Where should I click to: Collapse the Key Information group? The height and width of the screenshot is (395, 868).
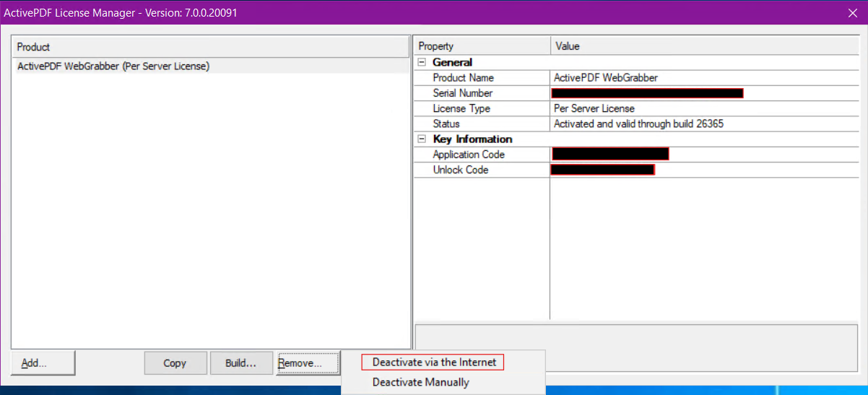(x=422, y=139)
